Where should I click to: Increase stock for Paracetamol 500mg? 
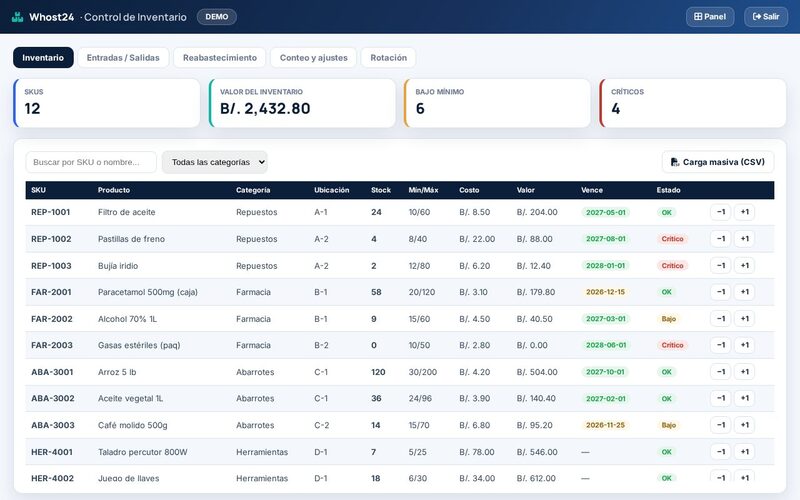point(744,292)
